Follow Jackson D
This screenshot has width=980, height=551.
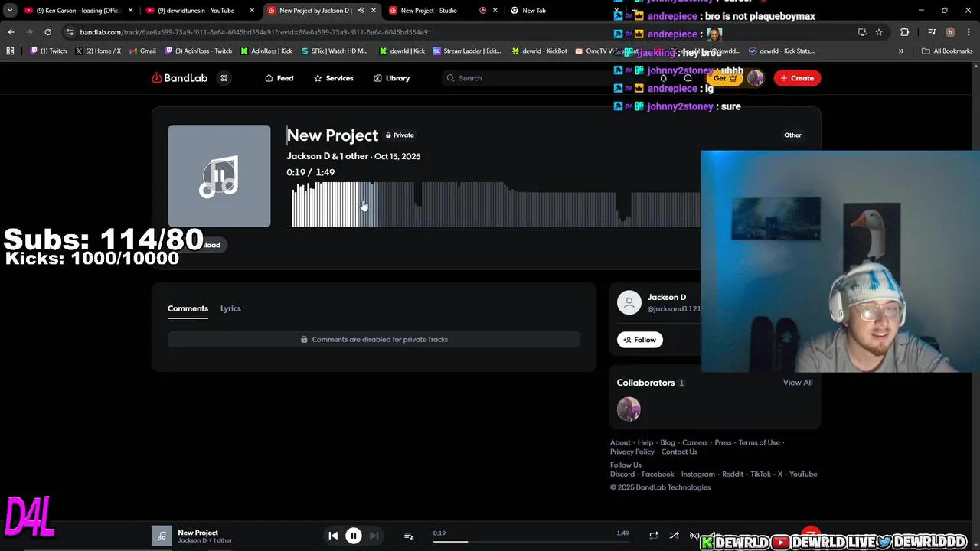(640, 340)
